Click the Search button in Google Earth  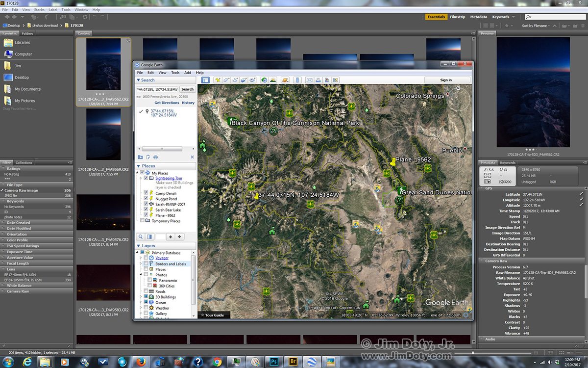coord(187,89)
